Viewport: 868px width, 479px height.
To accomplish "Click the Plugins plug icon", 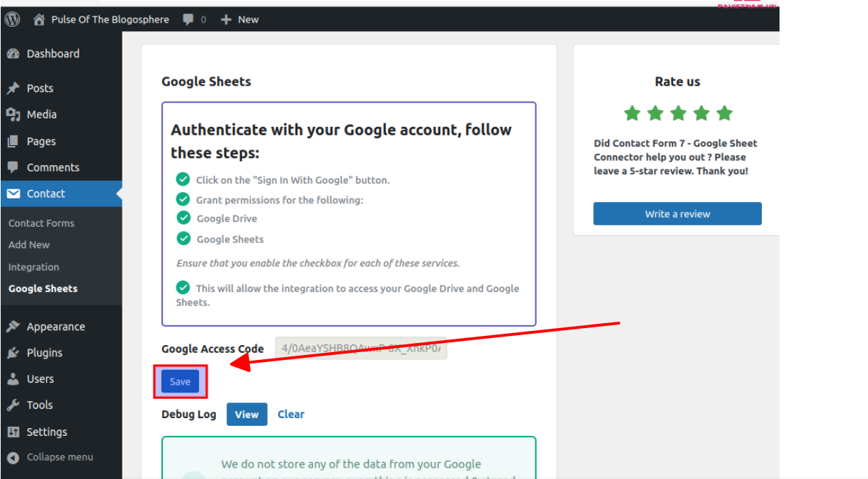I will [13, 353].
